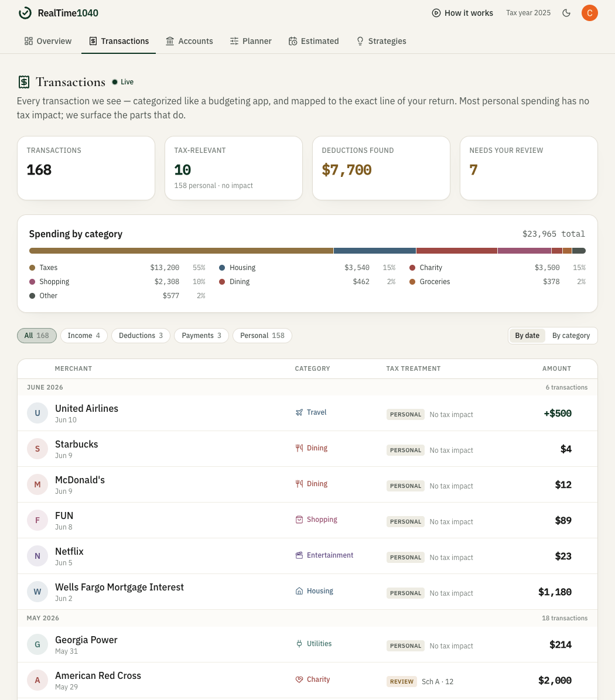Click the U avatar for United Airlines

[37, 413]
